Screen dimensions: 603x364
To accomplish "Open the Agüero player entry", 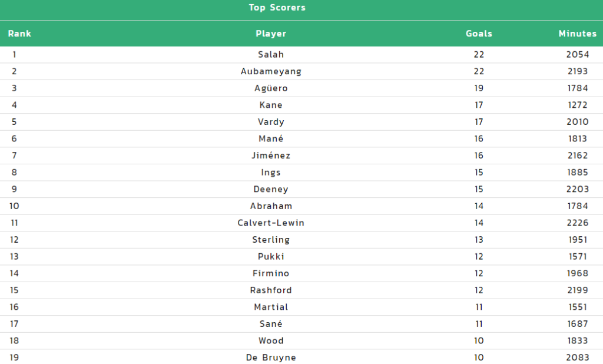I will click(x=271, y=88).
